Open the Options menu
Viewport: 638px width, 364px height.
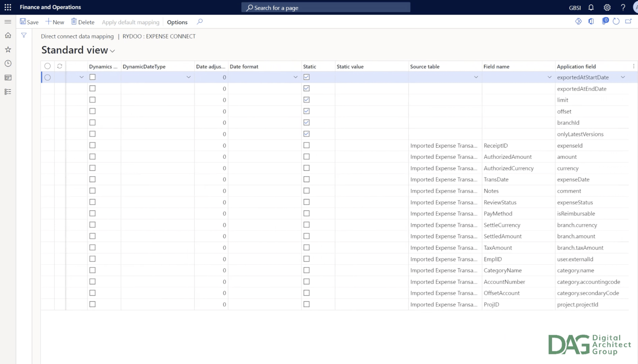(x=177, y=22)
